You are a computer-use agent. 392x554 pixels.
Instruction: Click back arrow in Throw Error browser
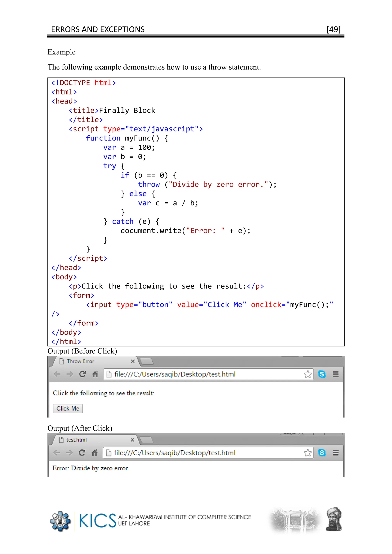(57, 374)
